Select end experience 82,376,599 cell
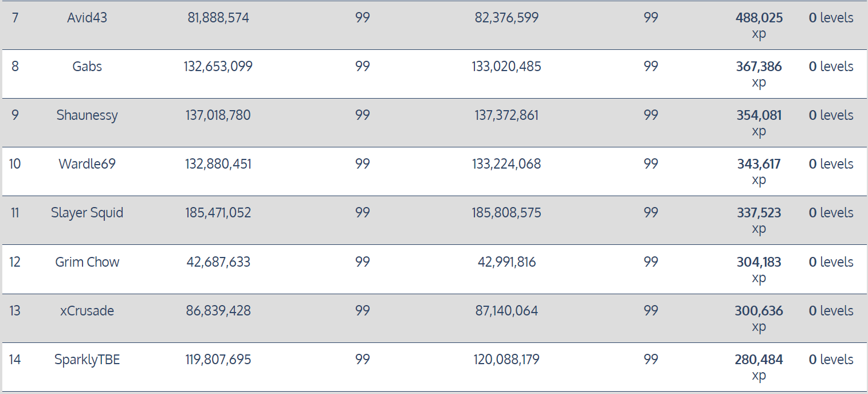The image size is (868, 394). [506, 18]
